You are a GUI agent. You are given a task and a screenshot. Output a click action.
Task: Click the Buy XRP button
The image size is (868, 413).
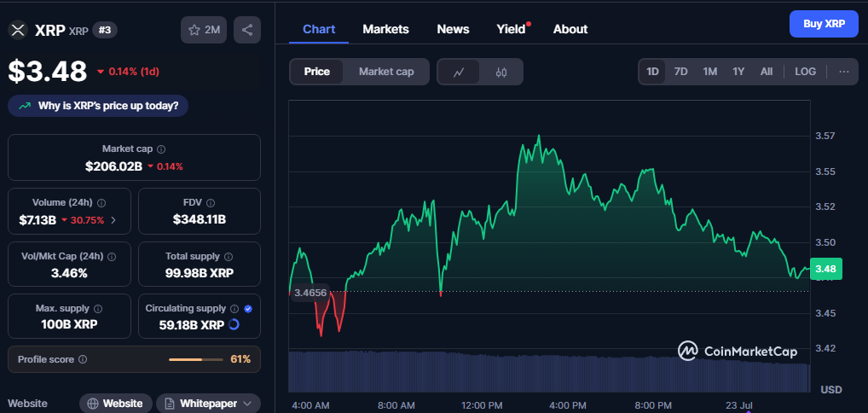(x=824, y=24)
